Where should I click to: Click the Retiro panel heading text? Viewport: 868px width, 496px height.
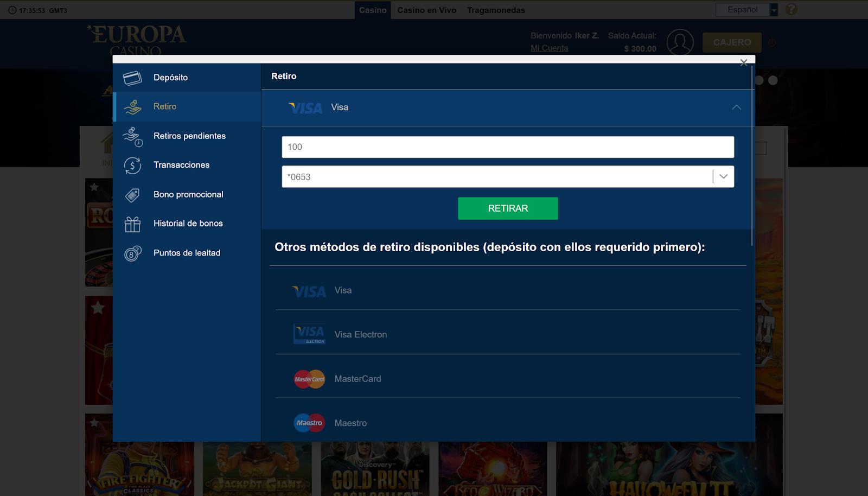pyautogui.click(x=284, y=77)
